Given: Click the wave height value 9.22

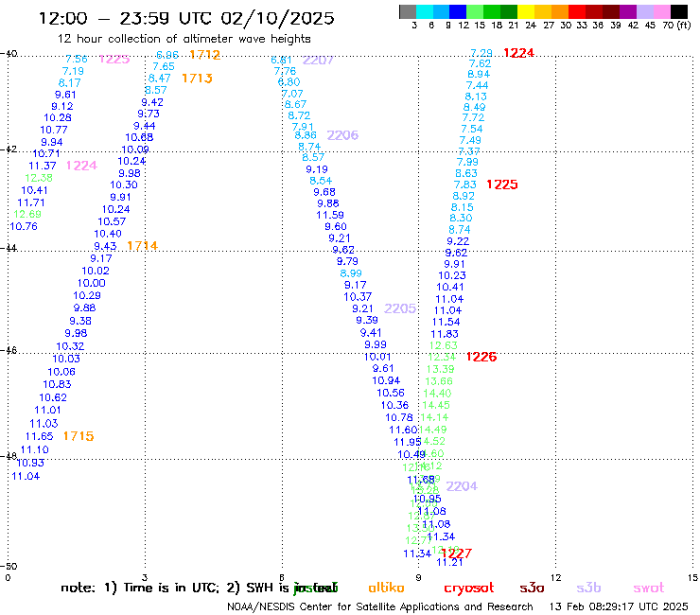Looking at the screenshot, I should (458, 241).
